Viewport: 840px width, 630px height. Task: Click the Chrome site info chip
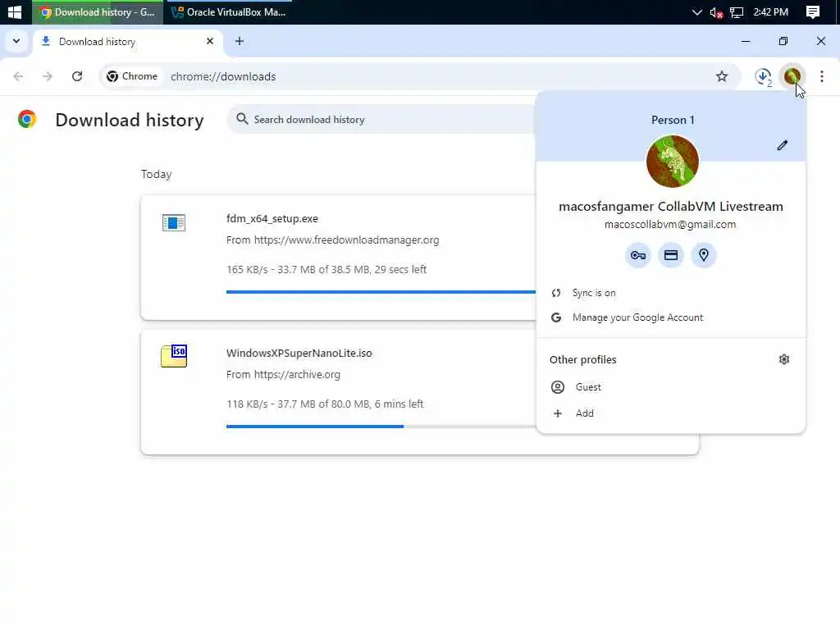coord(132,76)
